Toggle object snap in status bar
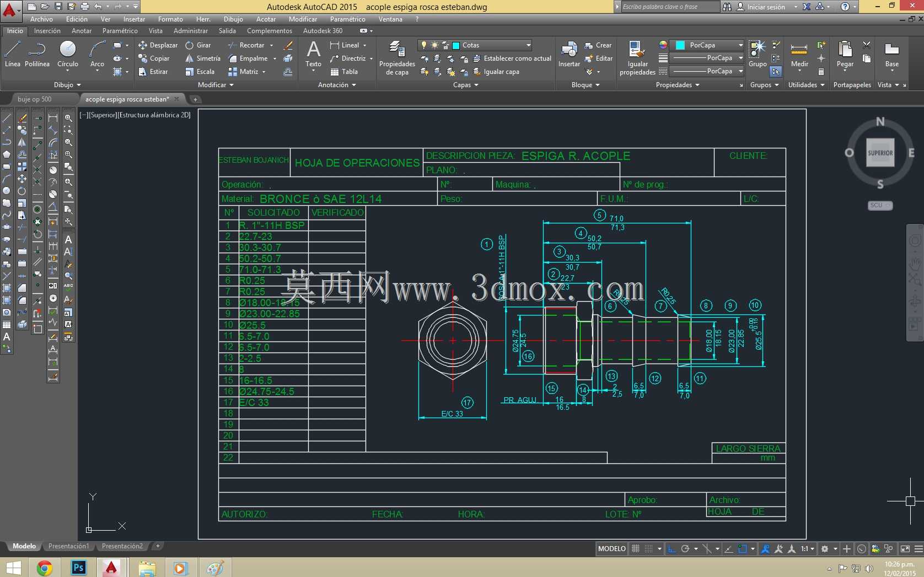 pos(743,549)
